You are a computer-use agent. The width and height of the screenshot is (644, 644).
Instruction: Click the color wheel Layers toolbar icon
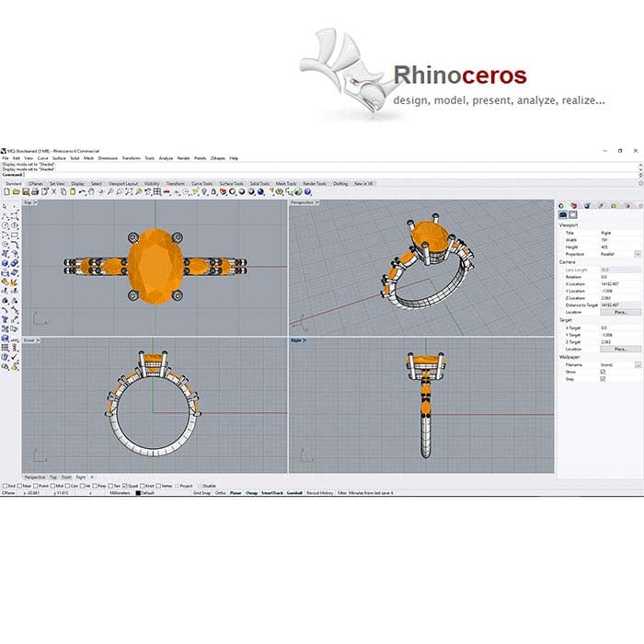click(232, 191)
